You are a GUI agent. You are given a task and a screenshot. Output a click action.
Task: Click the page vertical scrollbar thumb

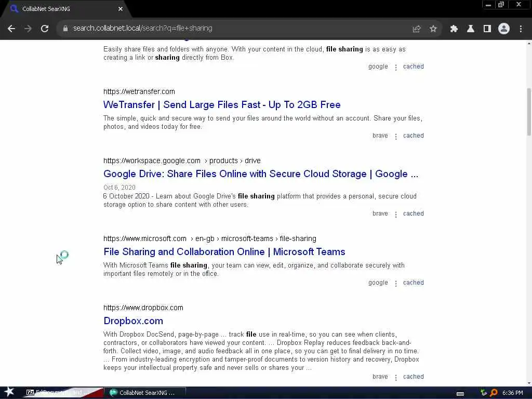click(x=529, y=112)
